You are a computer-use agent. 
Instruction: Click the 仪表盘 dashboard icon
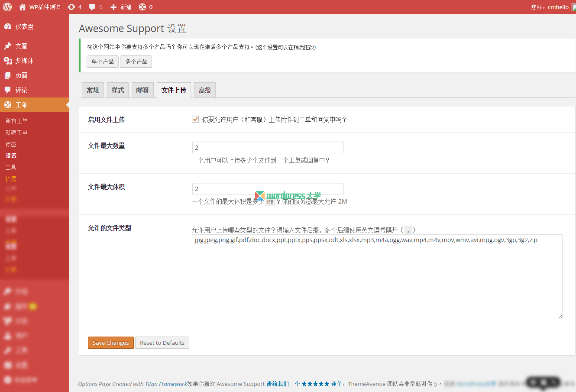[8, 26]
